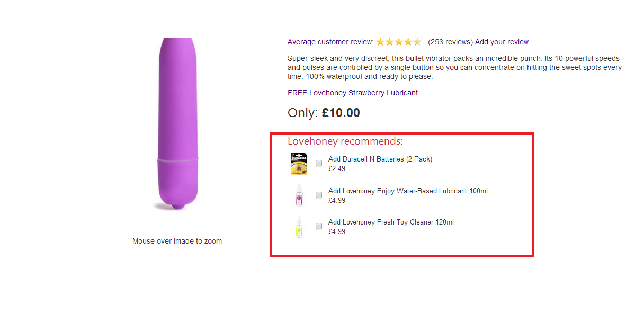Click the Mouse over image to zoom caption
Image resolution: width=644 pixels, height=313 pixels.
click(x=177, y=241)
